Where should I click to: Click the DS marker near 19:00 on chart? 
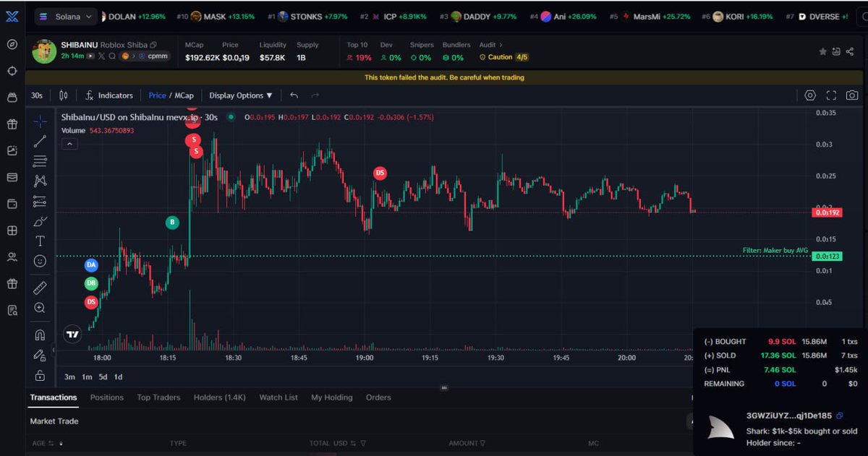380,173
